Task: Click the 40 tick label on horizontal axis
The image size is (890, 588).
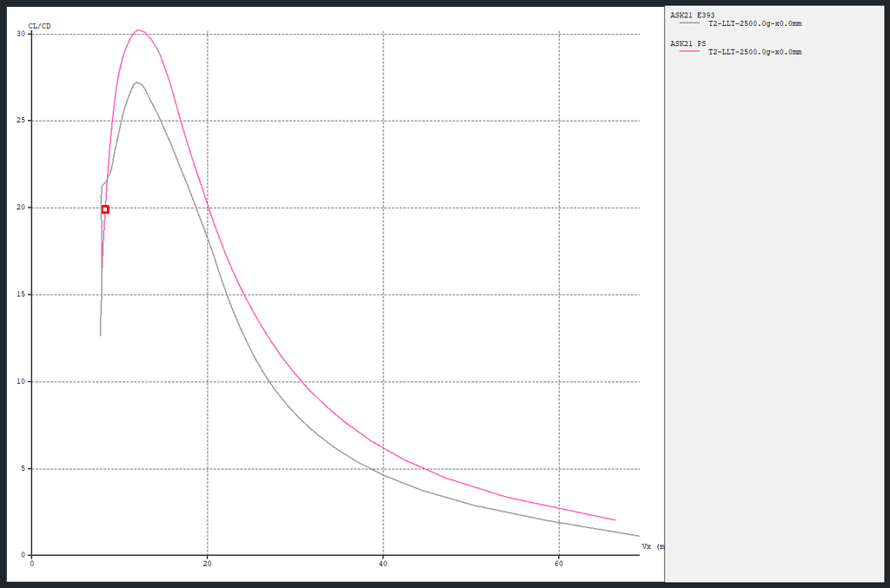Action: pyautogui.click(x=382, y=563)
